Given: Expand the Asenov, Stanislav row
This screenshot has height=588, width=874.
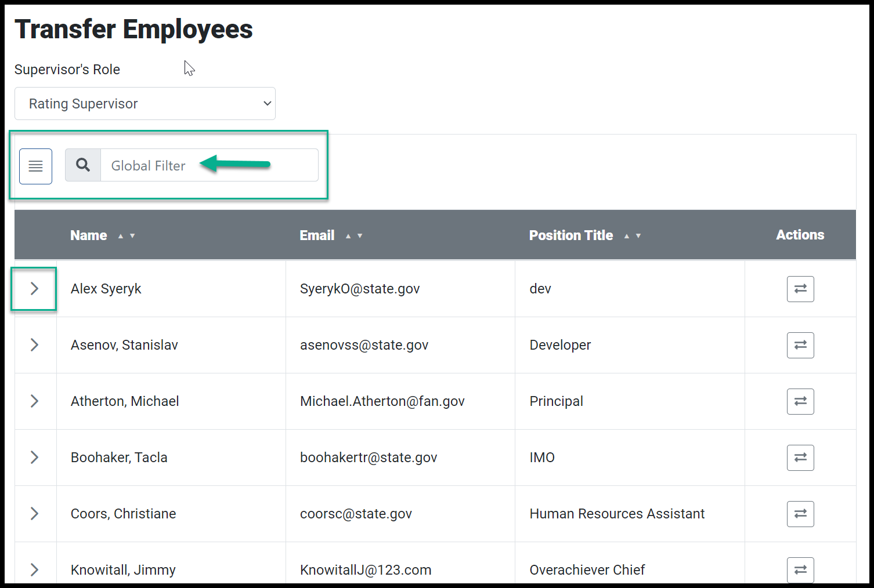Looking at the screenshot, I should pos(34,345).
